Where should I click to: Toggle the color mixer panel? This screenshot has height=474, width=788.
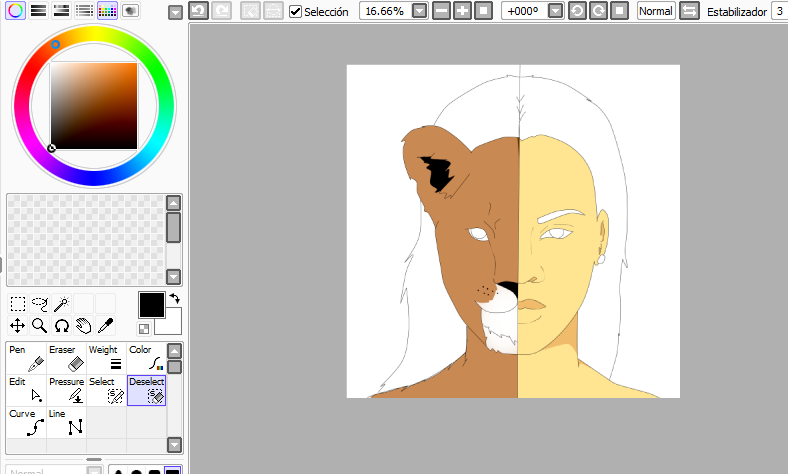(x=84, y=11)
